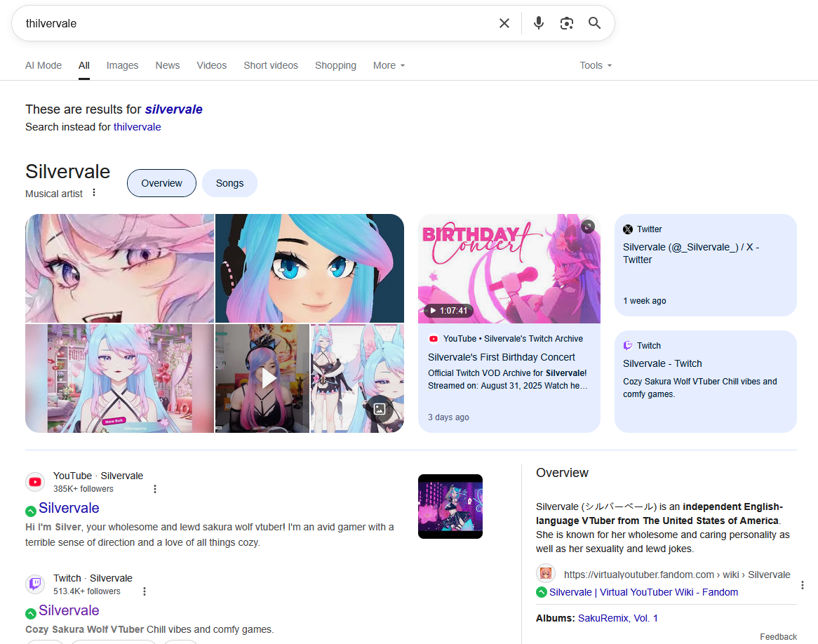Switch to AI Mode tab
This screenshot has height=644, width=818.
click(x=43, y=65)
